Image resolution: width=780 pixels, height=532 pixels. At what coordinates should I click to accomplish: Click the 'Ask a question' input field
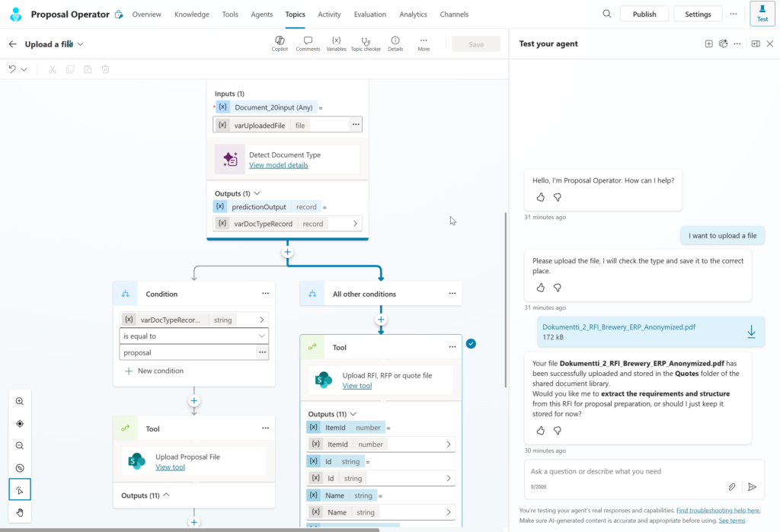click(625, 472)
